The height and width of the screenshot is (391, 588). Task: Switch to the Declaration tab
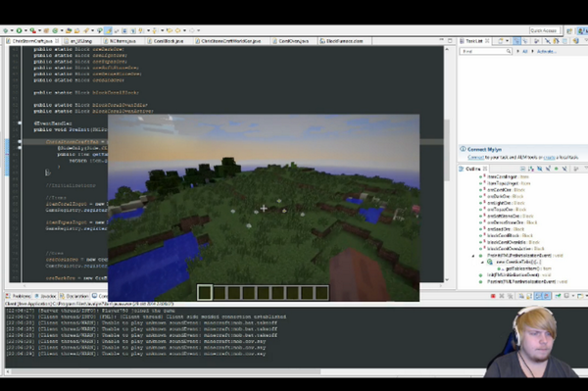(74, 296)
